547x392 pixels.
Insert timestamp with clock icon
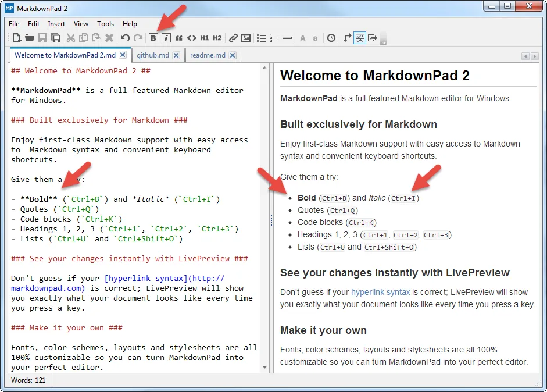(x=331, y=38)
